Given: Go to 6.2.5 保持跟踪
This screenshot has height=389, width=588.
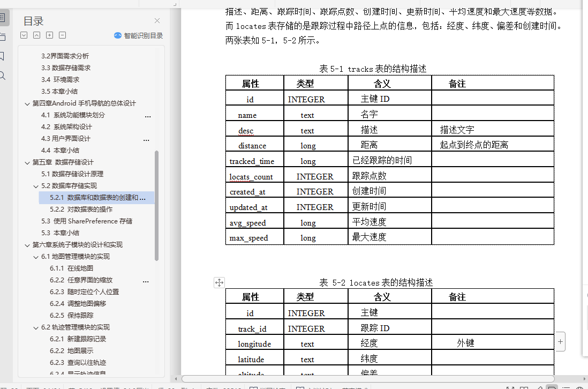Looking at the screenshot, I should (72, 316).
